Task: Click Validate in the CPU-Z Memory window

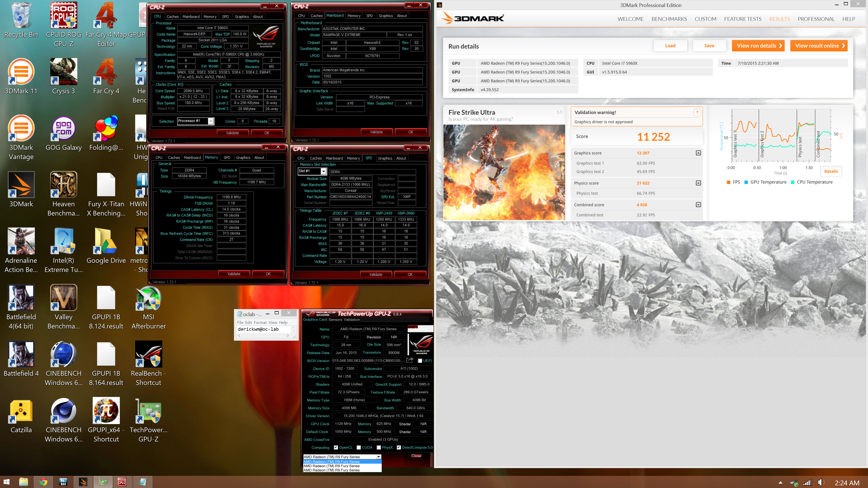Action: [234, 273]
